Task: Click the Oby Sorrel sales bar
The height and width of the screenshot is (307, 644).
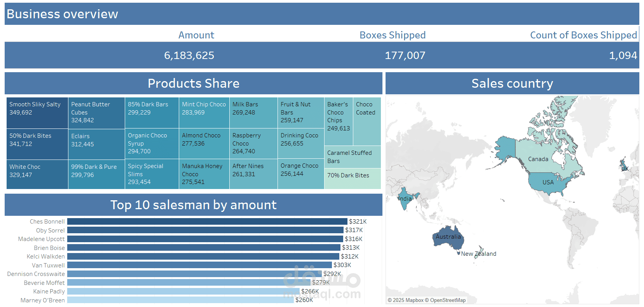Action: 205,230
